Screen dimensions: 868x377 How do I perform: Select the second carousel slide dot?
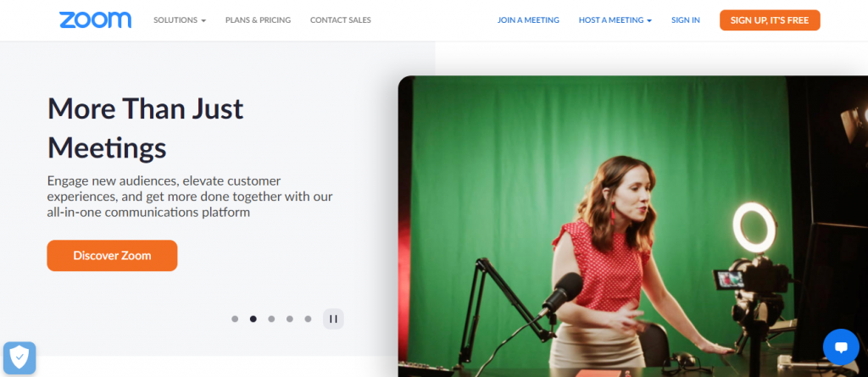[253, 319]
